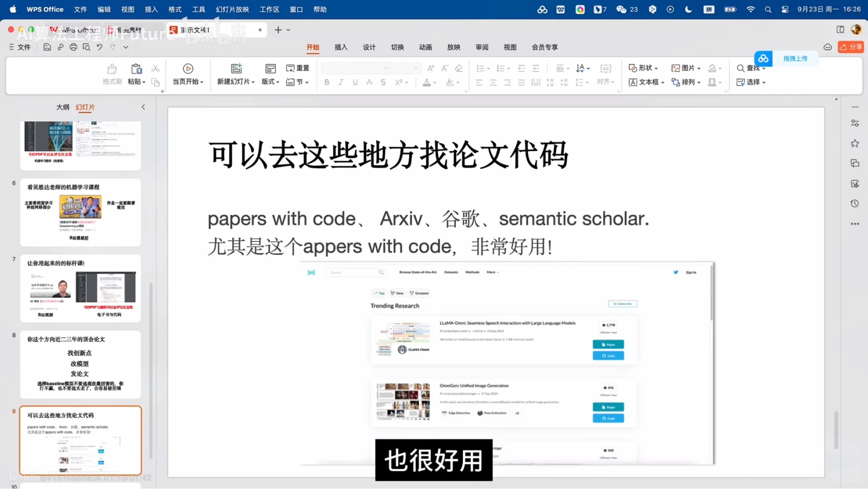
Task: Switch to the 幻灯片 panel tab
Action: pos(85,107)
